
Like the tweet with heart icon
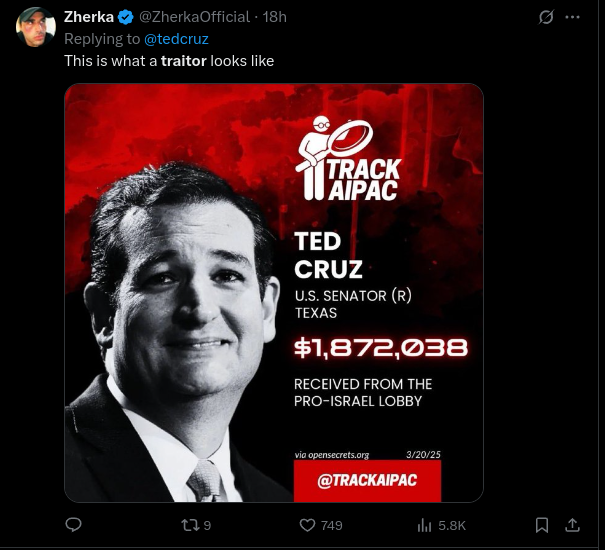(308, 525)
